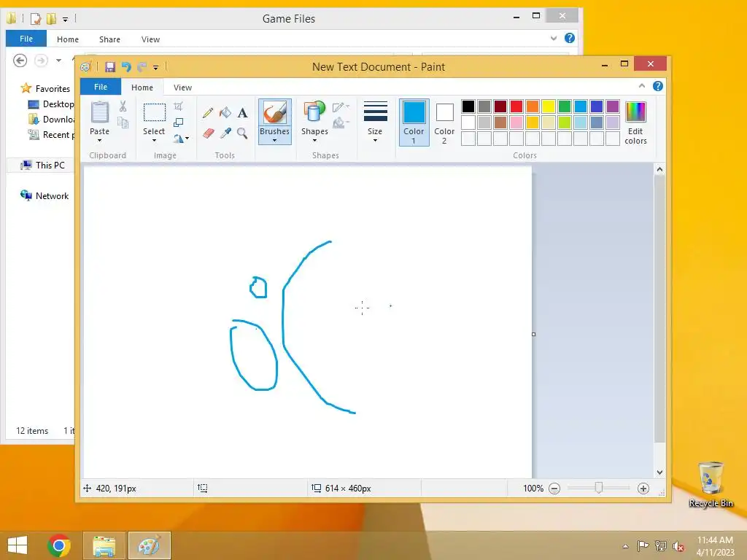Expand the Game Files ribbon chevron
Screen dimensions: 747x560
[554, 38]
